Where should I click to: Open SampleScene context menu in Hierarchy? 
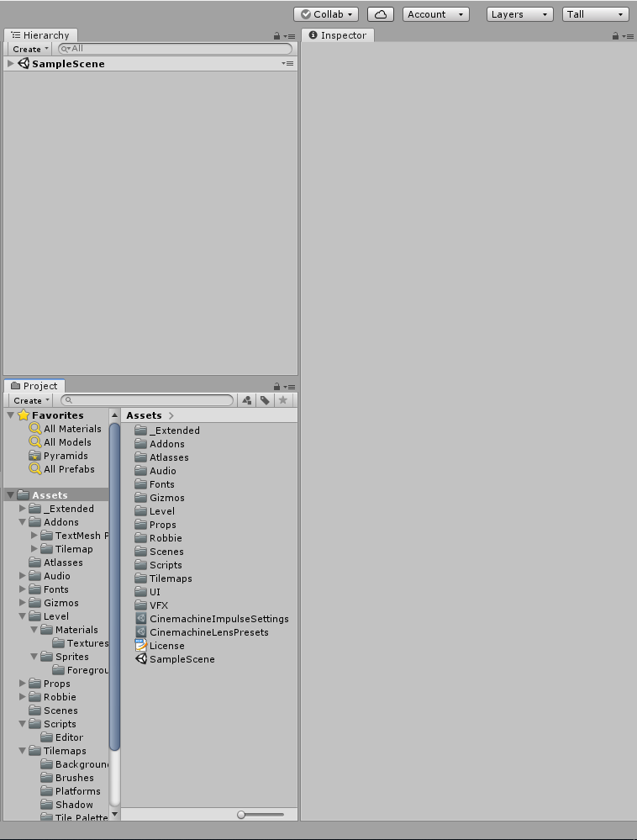287,63
